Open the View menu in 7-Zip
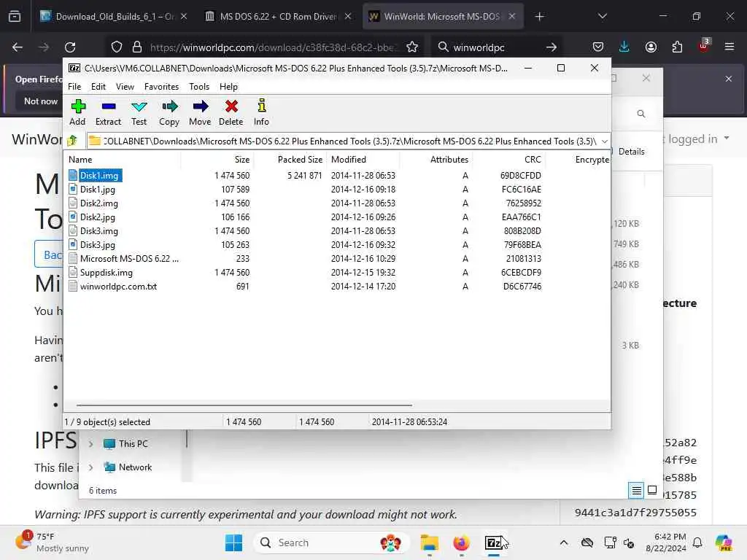Image resolution: width=747 pixels, height=560 pixels. (x=125, y=87)
